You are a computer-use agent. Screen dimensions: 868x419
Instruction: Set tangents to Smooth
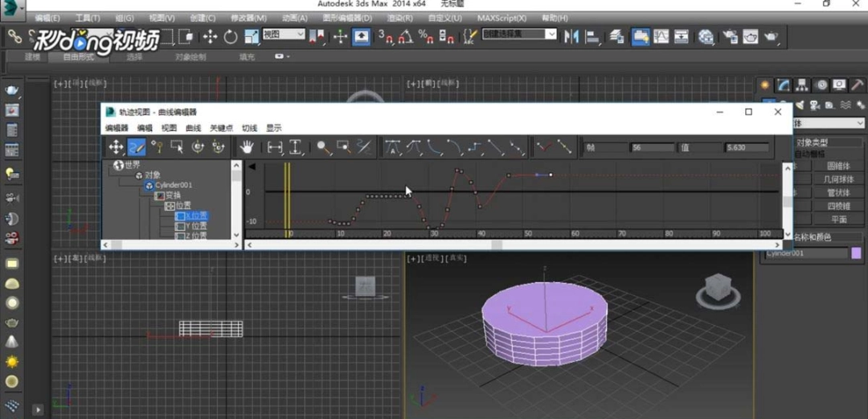[x=517, y=147]
